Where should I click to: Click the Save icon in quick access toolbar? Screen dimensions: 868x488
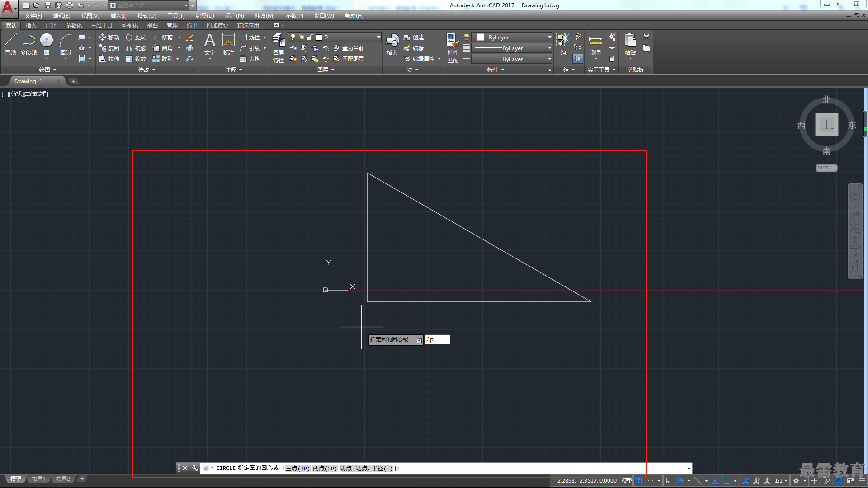pyautogui.click(x=47, y=5)
